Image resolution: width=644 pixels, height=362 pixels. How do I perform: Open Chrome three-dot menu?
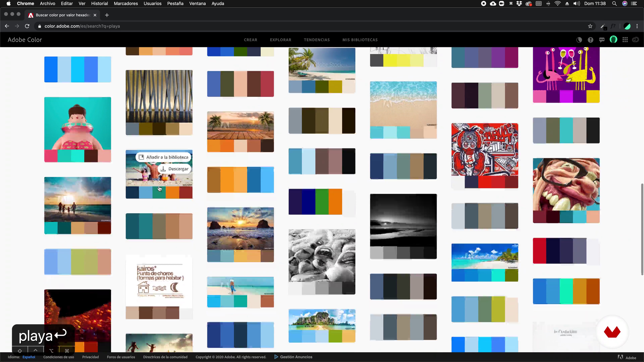click(637, 26)
